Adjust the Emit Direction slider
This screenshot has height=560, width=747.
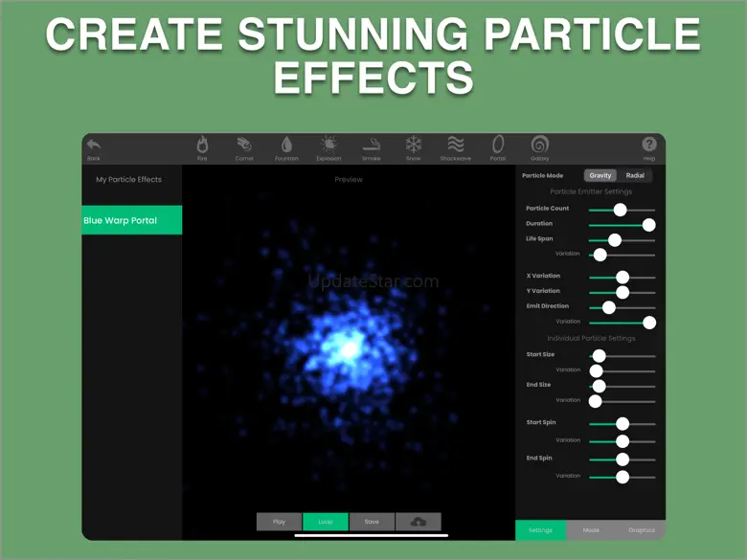622,307
